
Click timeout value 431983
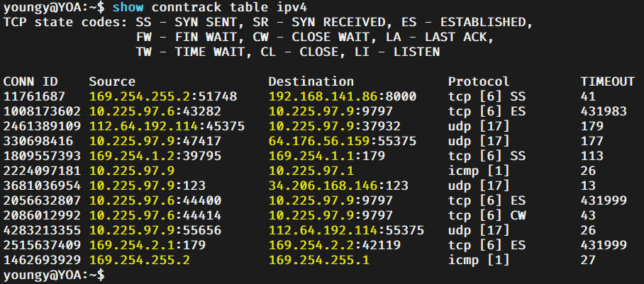tap(604, 111)
